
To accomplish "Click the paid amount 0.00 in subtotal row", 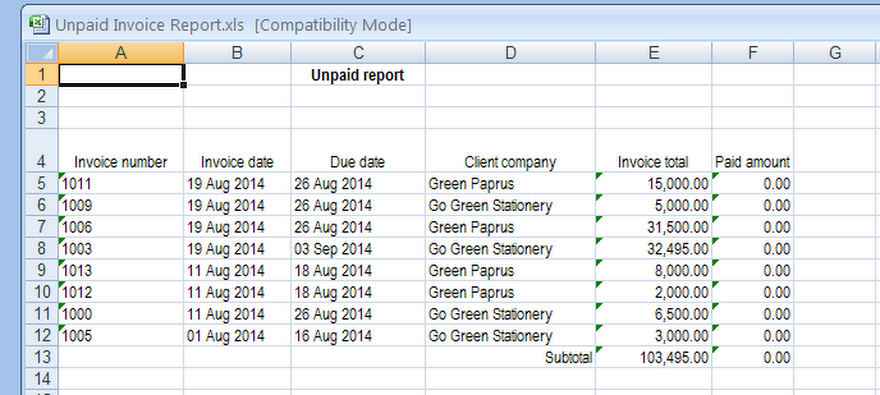I will click(753, 357).
